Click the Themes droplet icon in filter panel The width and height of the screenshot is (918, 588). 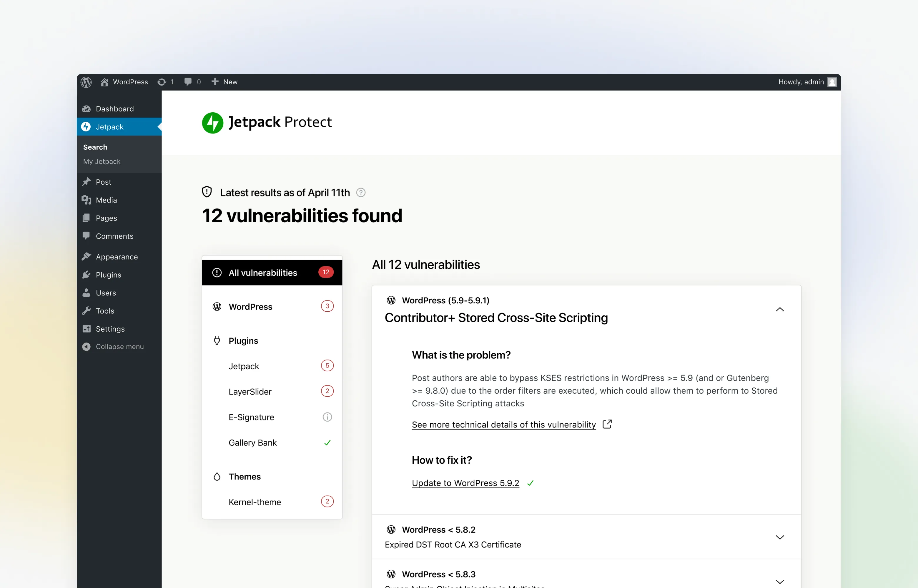coord(217,477)
